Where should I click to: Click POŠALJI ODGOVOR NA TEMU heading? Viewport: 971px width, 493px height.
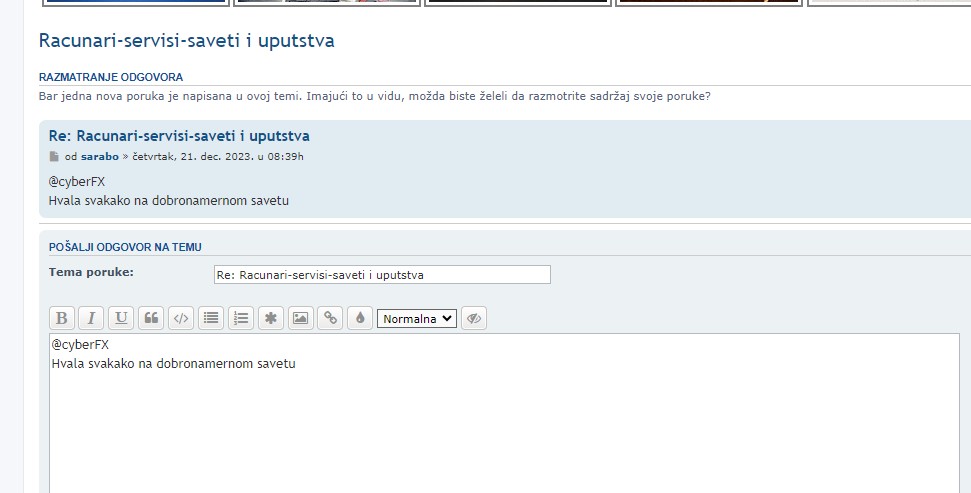[x=125, y=247]
